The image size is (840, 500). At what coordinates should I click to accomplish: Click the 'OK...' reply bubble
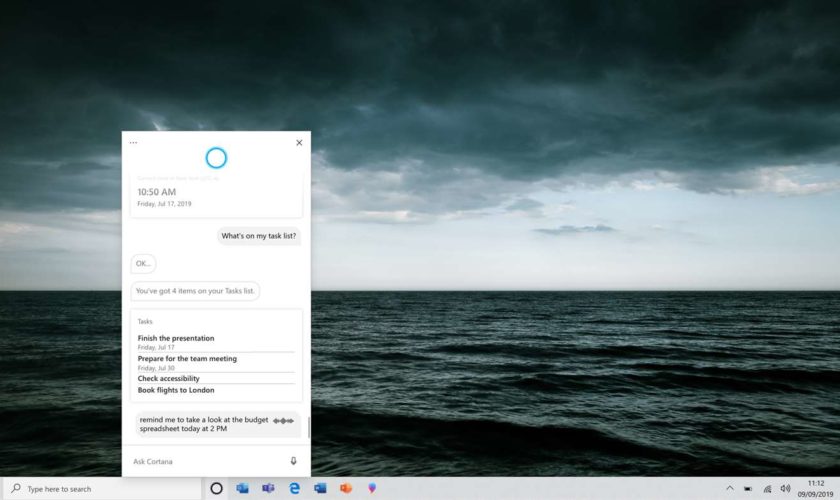143,263
